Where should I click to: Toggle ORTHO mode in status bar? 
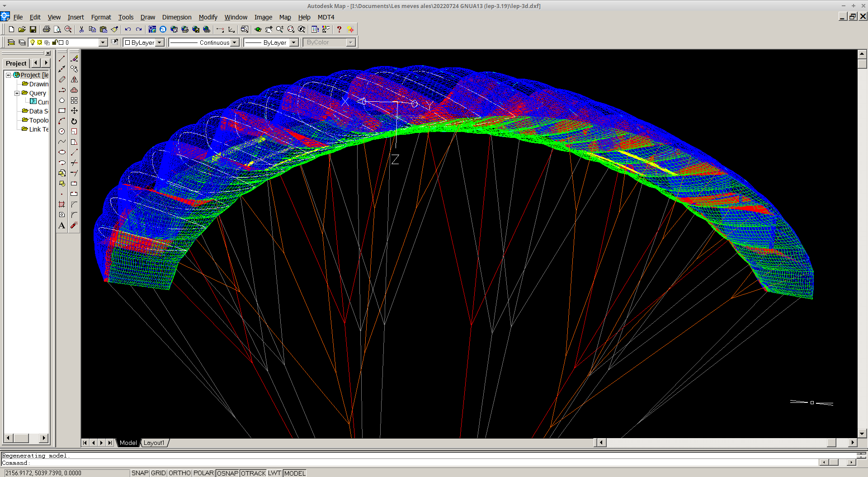click(179, 473)
